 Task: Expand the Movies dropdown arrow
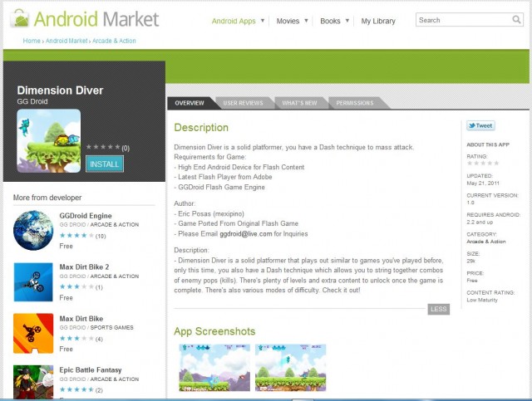click(x=306, y=21)
